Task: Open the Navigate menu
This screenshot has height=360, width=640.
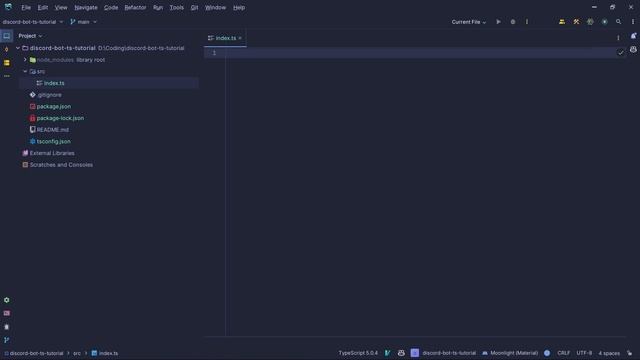Action: coord(86,7)
